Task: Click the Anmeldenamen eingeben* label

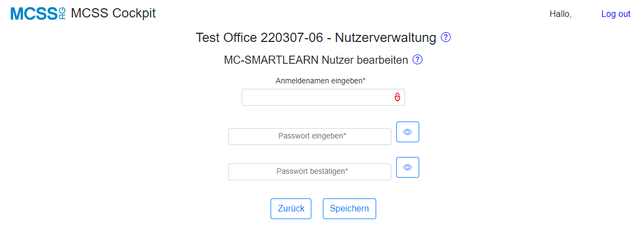Action: (x=321, y=81)
